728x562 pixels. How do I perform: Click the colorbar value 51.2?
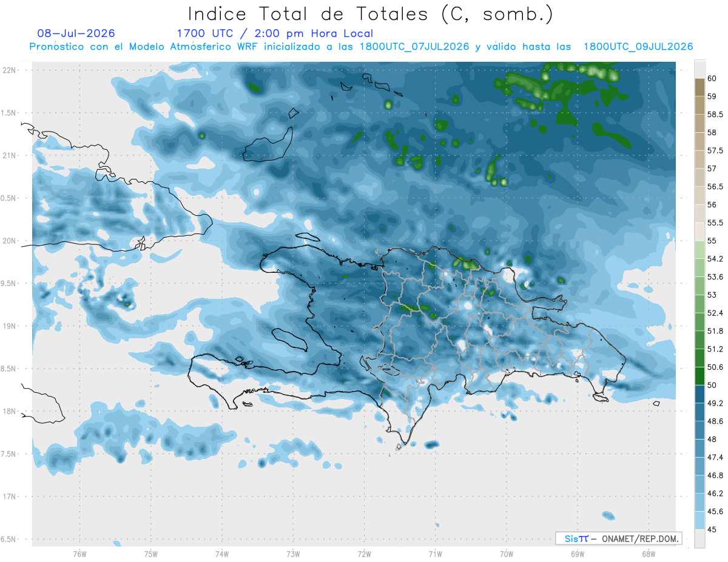tap(716, 349)
